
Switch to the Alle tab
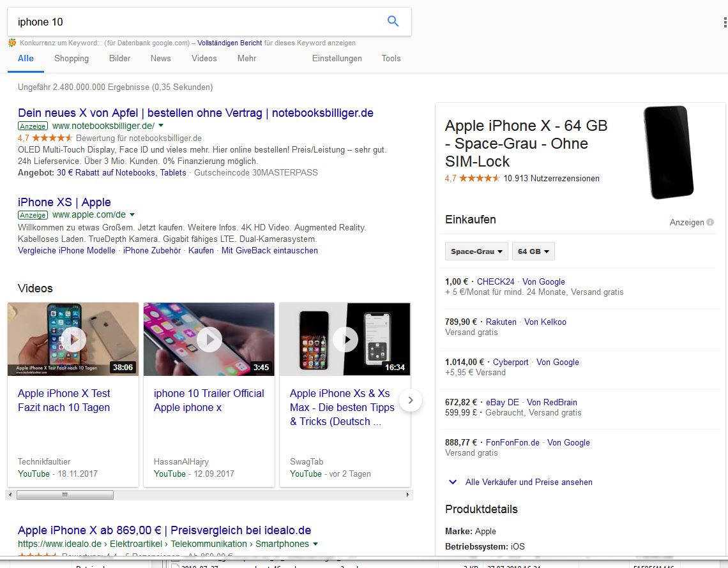pos(26,59)
